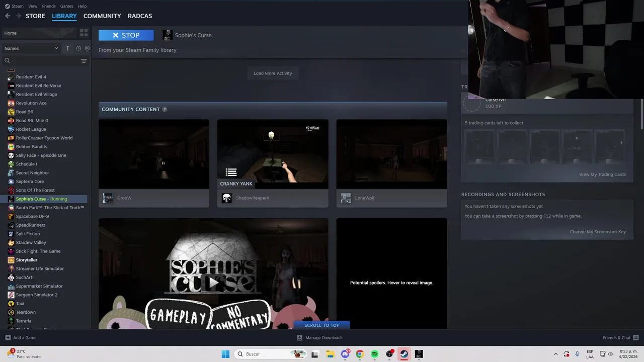644x362 pixels.
Task: Switch to the LIBRARY tab
Action: pos(64,16)
